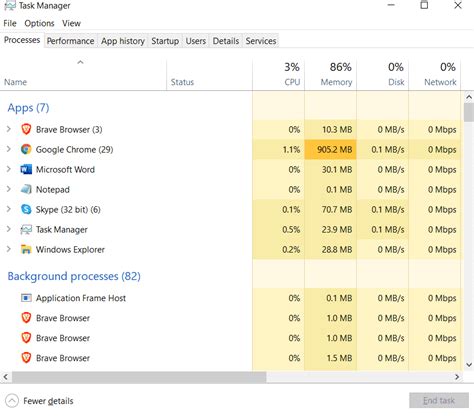Open the File menu

coord(10,23)
